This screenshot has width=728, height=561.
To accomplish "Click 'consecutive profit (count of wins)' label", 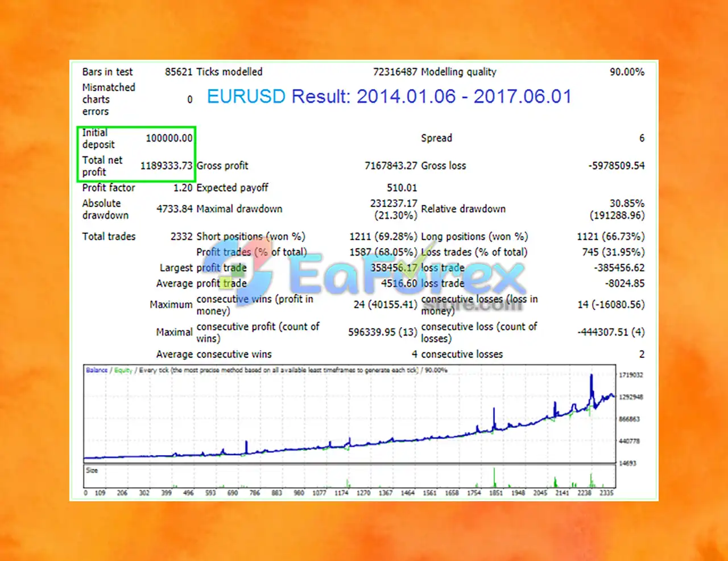I will pos(258,333).
